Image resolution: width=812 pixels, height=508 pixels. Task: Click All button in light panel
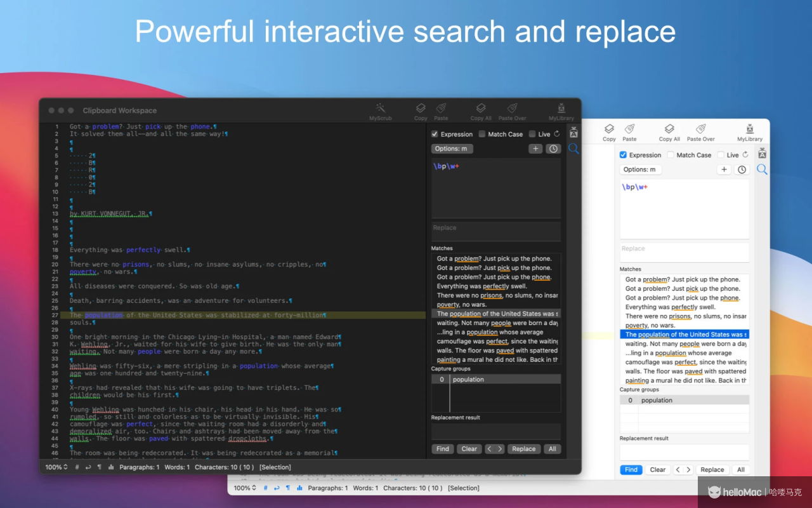click(741, 470)
